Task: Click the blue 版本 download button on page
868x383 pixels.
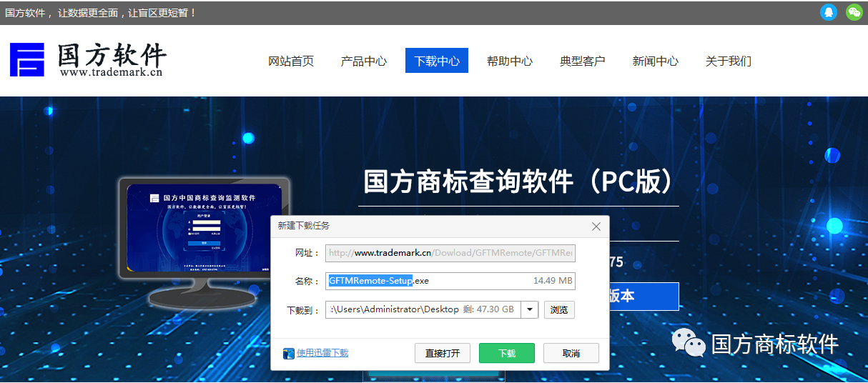Action: point(643,296)
